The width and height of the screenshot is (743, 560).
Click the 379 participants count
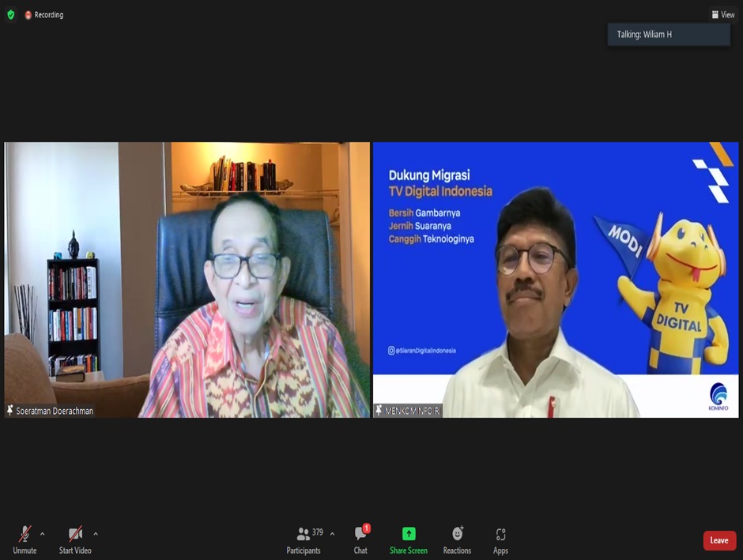pyautogui.click(x=318, y=532)
